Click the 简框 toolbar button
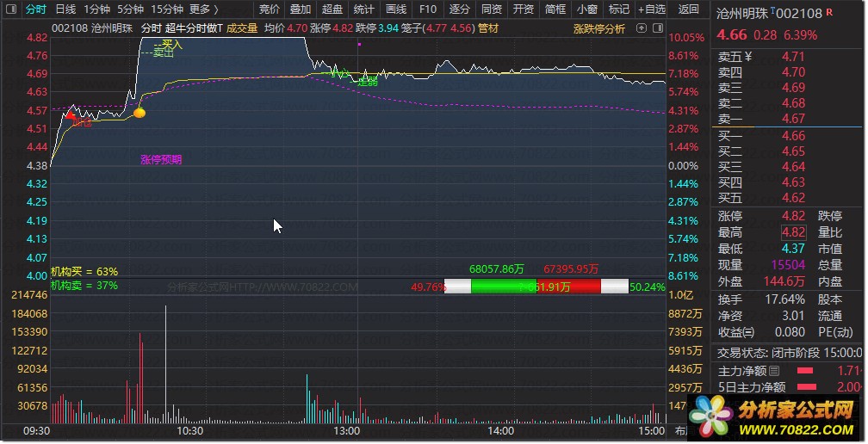This screenshot has width=868, height=444. (x=555, y=9)
